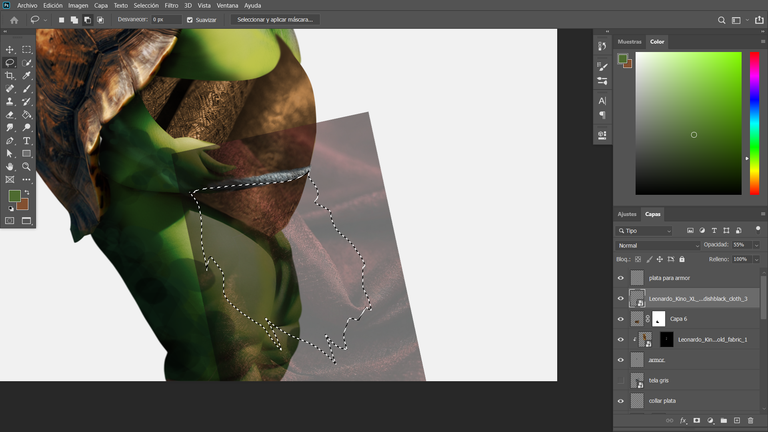Hide the Leonardo old_fabric_1 layer

point(621,339)
